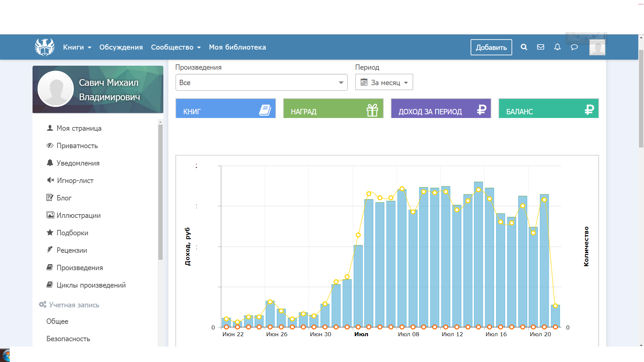This screenshot has width=644, height=362.
Task: Open the 'За месяц' period dropdown
Action: [384, 82]
